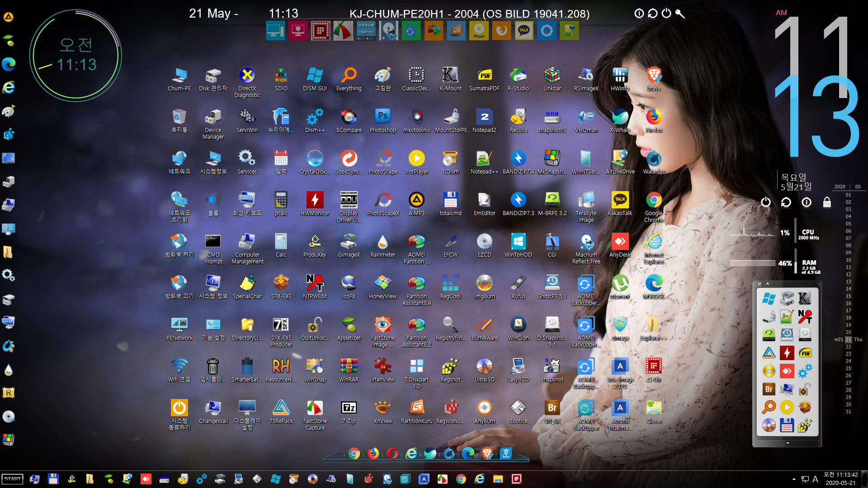Launch FastStone Capture shortcut
The image size is (868, 488).
pos(315,415)
